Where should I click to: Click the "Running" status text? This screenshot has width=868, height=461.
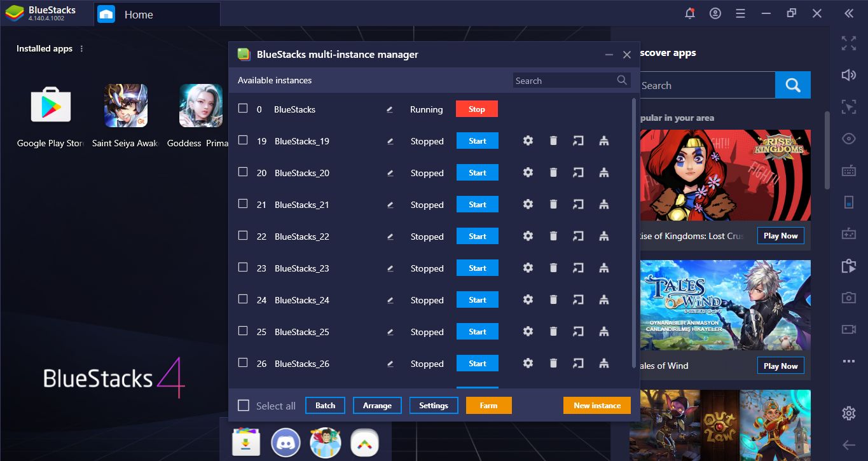[427, 109]
